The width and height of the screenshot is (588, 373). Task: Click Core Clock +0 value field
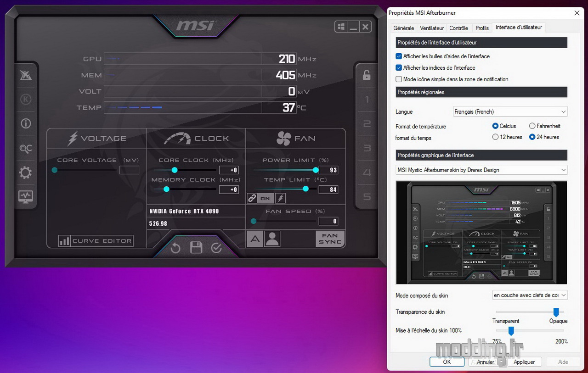229,170
